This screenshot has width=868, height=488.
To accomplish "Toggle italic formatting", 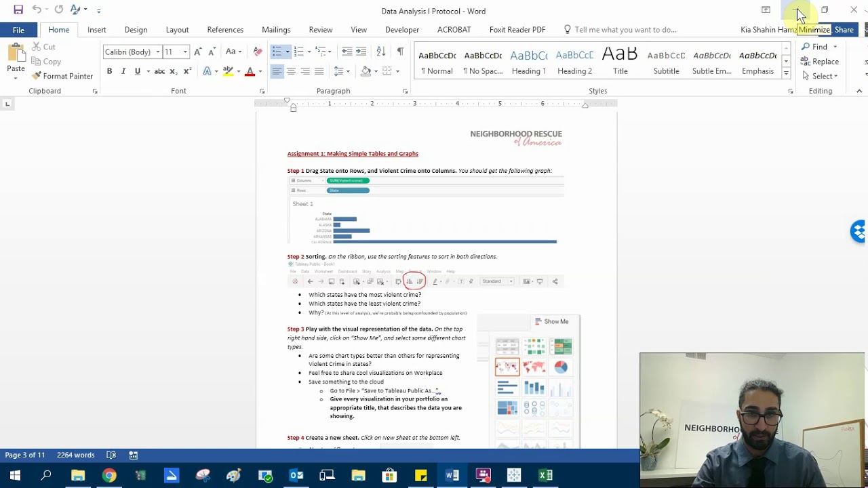I will 123,71.
